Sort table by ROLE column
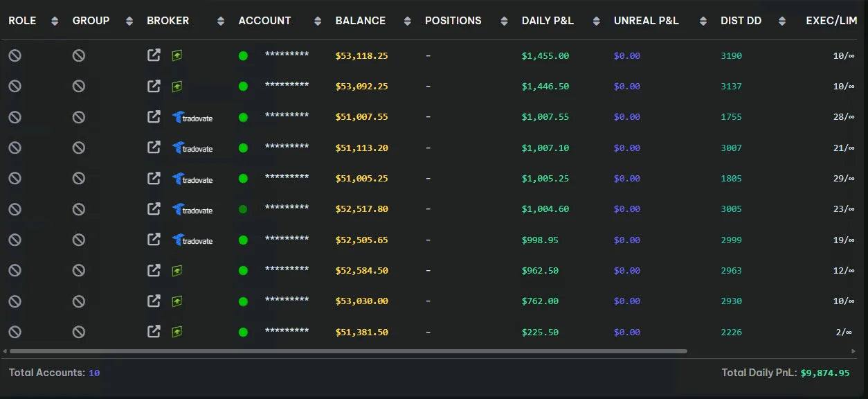The image size is (868, 399). point(55,21)
